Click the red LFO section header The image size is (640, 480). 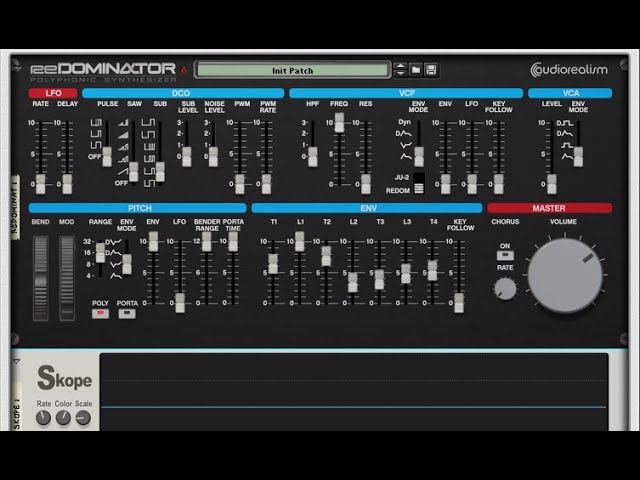53,93
